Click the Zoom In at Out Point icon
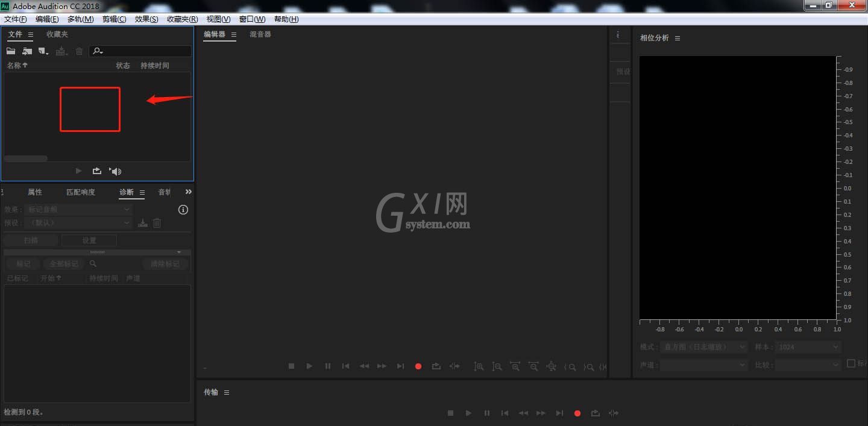 588,366
